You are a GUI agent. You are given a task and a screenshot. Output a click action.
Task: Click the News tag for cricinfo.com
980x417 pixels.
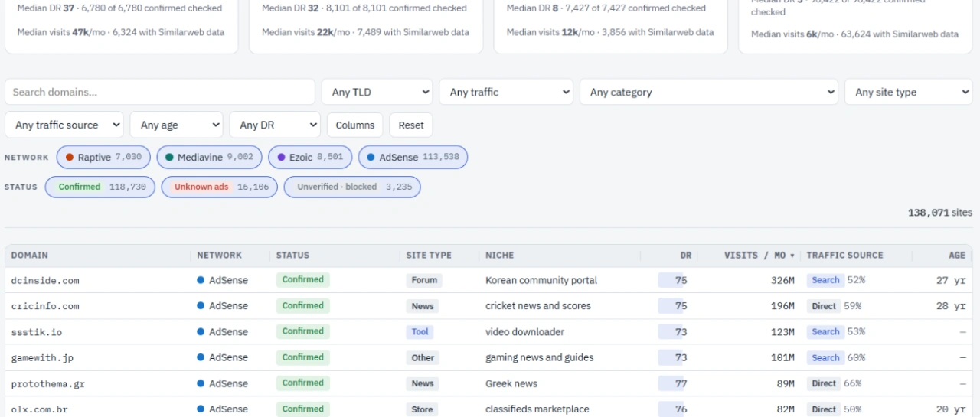click(x=423, y=306)
